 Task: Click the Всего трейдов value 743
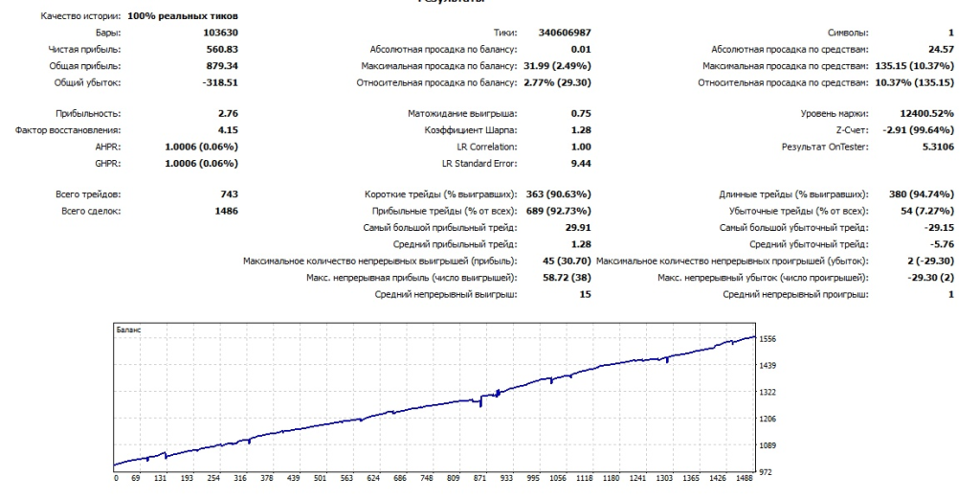pyautogui.click(x=229, y=194)
